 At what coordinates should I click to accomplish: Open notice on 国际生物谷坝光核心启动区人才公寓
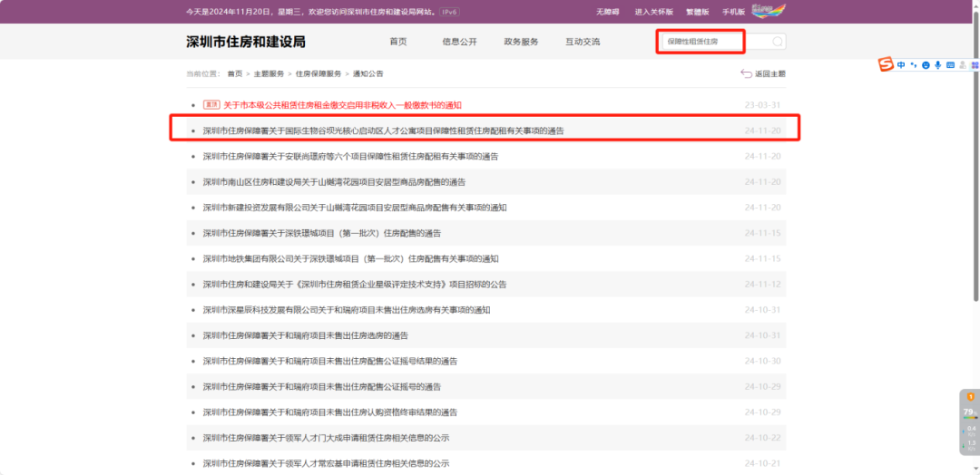[383, 131]
